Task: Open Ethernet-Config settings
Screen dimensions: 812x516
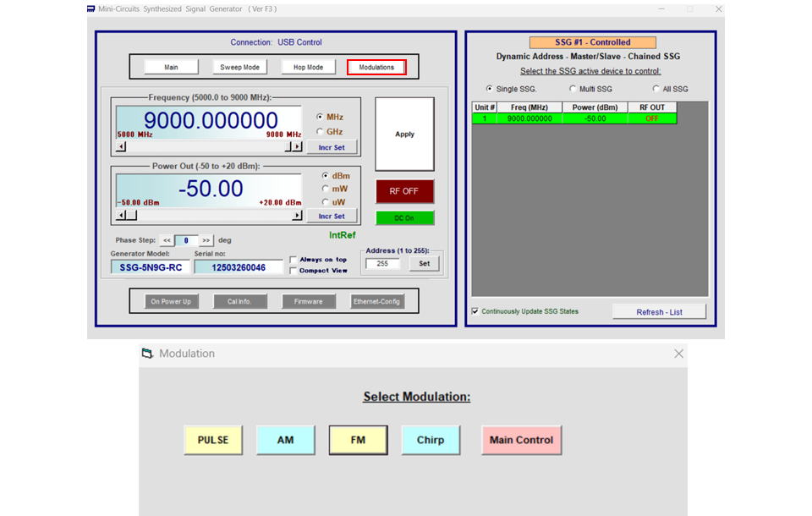Action: [376, 301]
